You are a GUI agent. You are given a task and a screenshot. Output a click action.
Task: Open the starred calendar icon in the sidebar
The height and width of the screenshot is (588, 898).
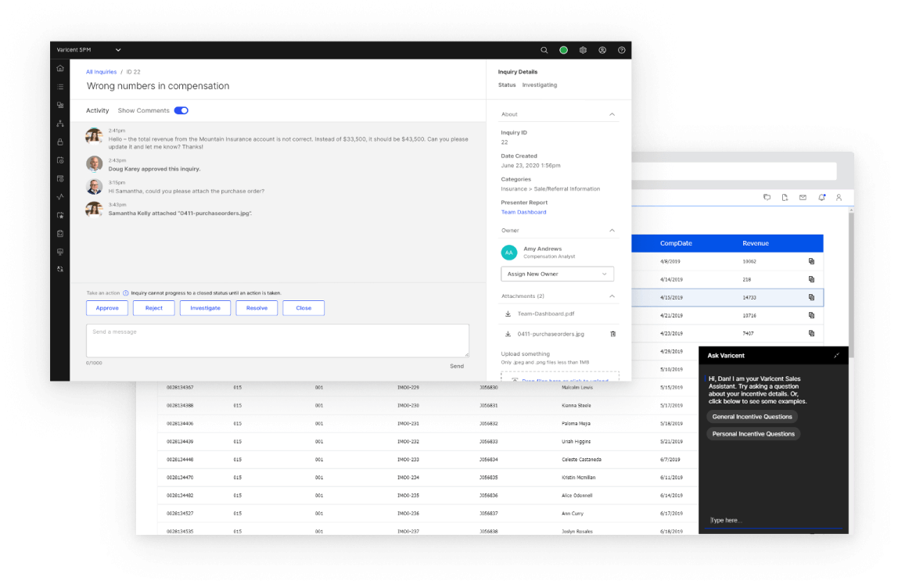click(x=60, y=215)
